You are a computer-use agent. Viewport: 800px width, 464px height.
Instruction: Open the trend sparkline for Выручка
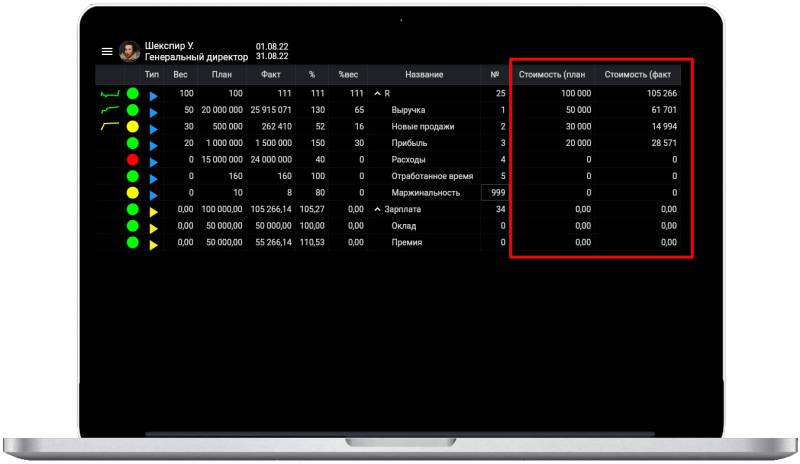(110, 110)
